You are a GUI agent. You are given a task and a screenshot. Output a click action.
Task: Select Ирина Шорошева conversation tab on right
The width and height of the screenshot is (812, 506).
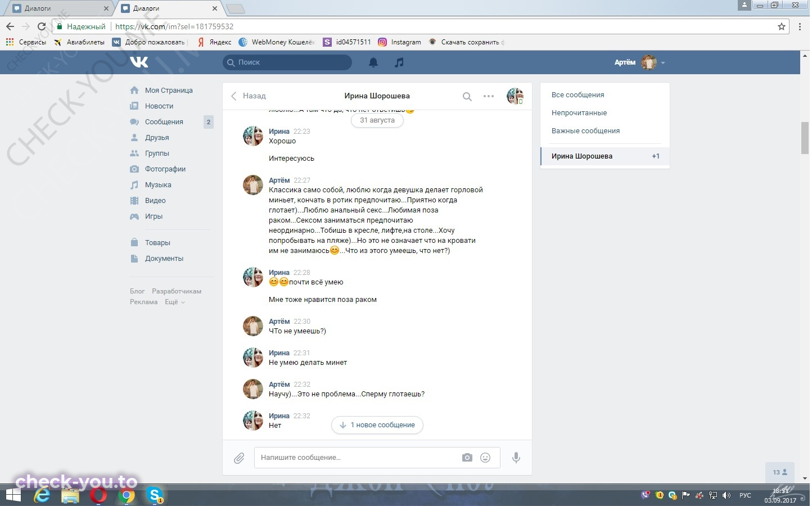click(605, 156)
